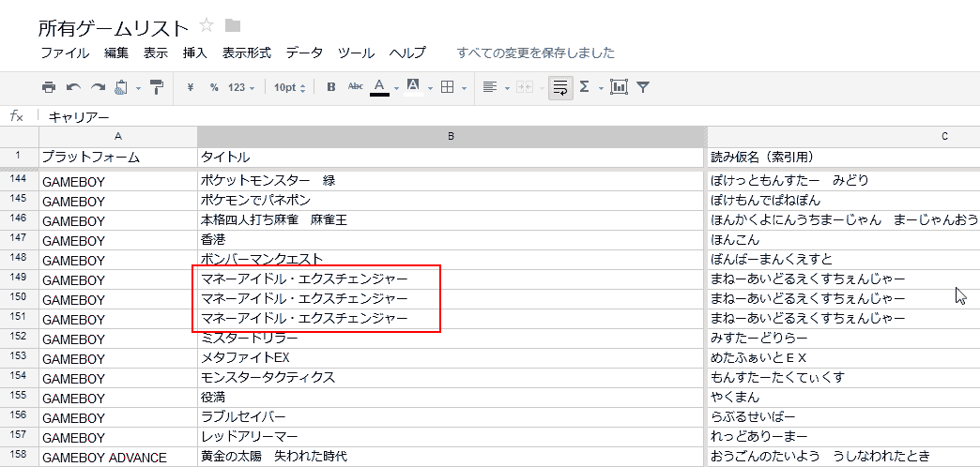This screenshot has height=467, width=980.
Task: Select cell モンスタータクティクス
Action: tap(452, 377)
